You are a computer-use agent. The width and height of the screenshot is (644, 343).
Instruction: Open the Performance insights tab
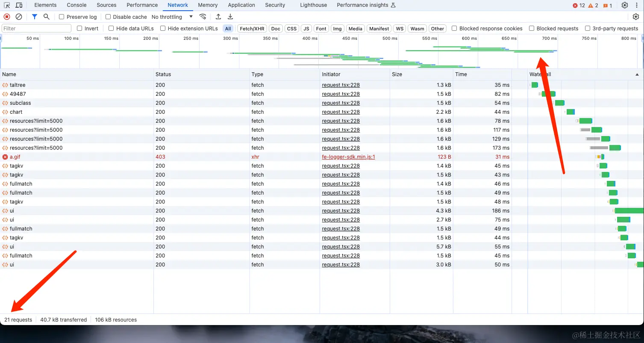point(366,5)
